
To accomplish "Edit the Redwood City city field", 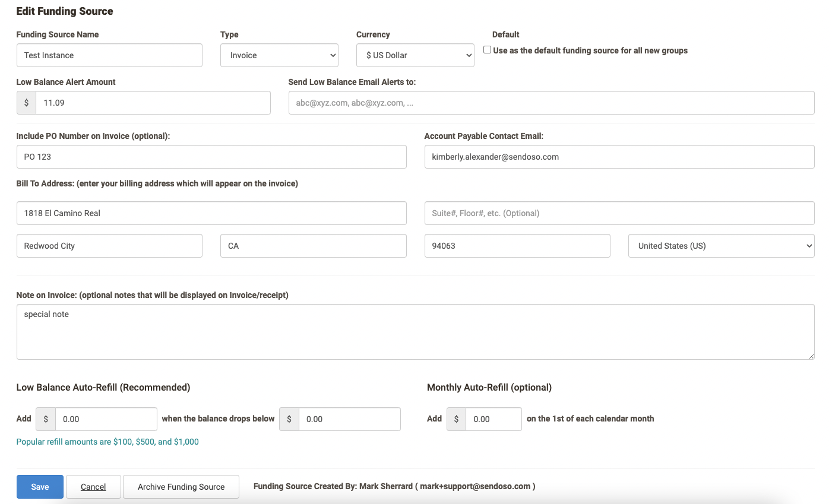I will [x=109, y=246].
